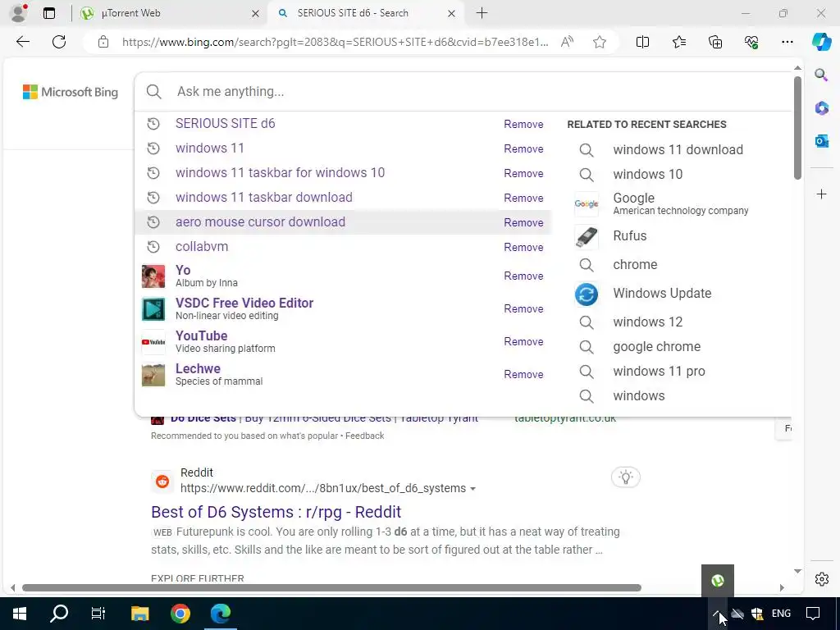The image size is (840, 630).
Task: Close the SERIOUS SITE d6 Search tab
Action: pyautogui.click(x=452, y=13)
